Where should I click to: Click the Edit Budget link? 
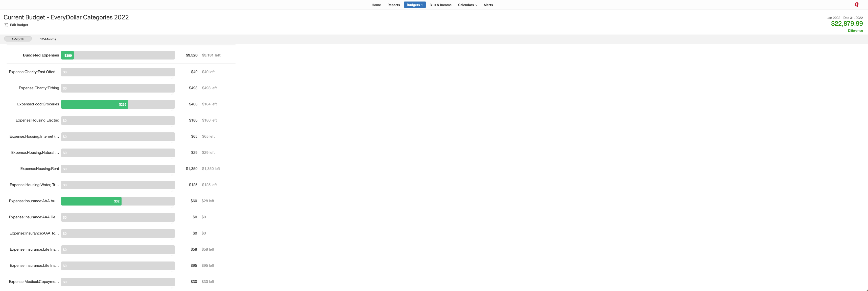(19, 24)
